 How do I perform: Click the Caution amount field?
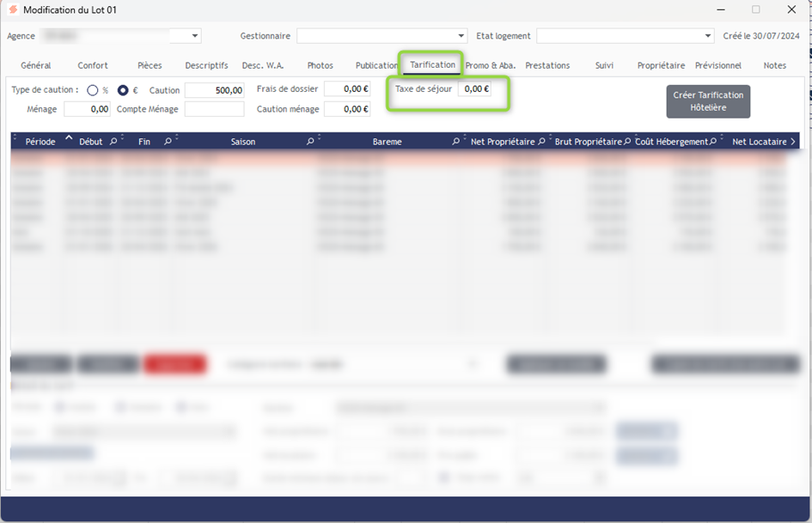tap(215, 90)
